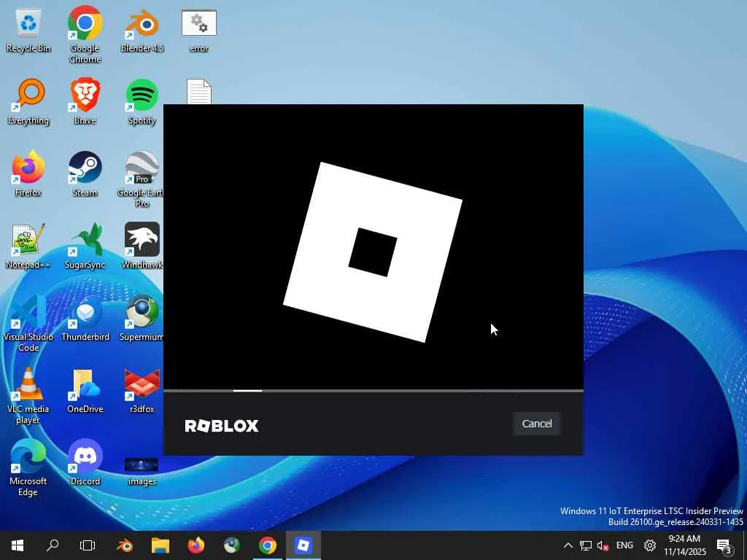Select the text document icon behind the installer
This screenshot has height=560, width=747.
(198, 91)
